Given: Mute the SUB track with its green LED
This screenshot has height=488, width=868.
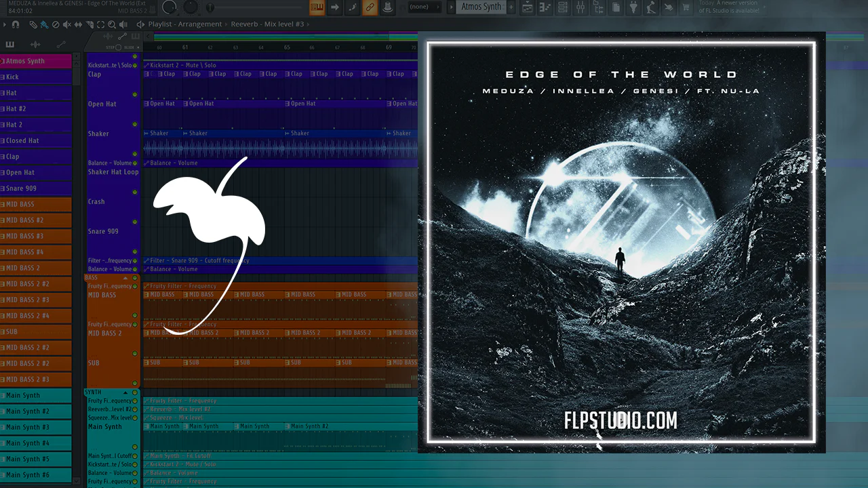Looking at the screenshot, I should tap(135, 384).
